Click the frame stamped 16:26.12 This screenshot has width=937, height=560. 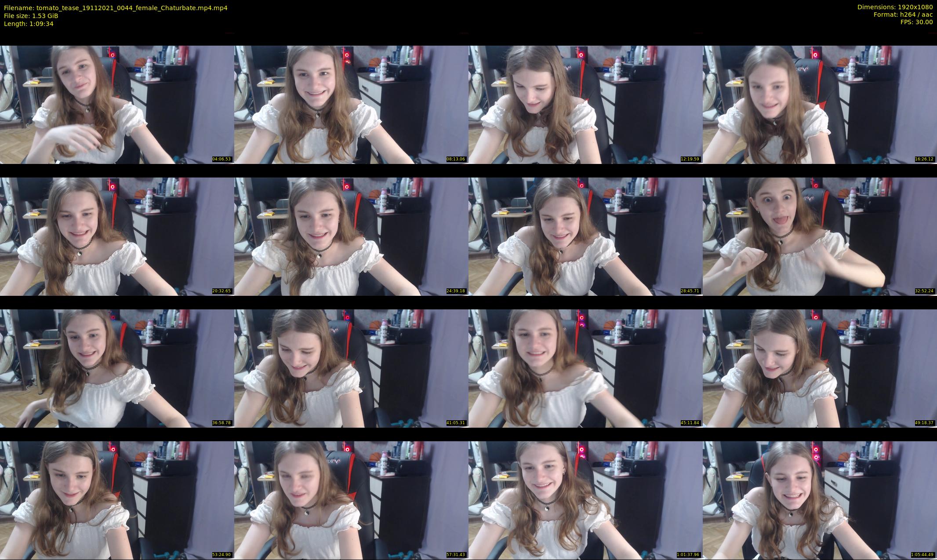(x=820, y=105)
